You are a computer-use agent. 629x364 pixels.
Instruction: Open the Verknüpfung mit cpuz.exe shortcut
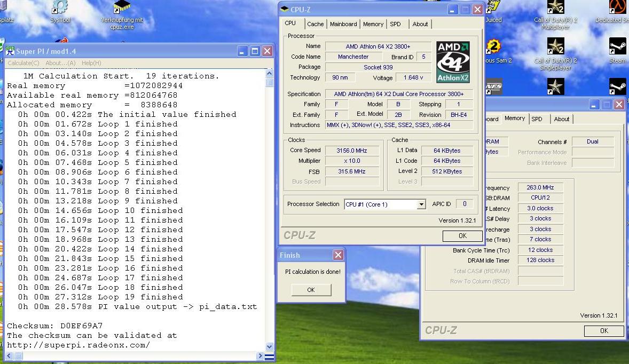click(x=122, y=15)
